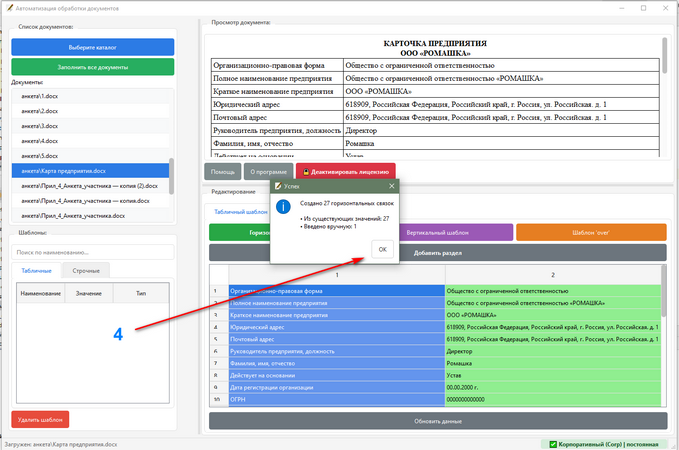Image resolution: width=679 pixels, height=450 pixels.
Task: Close the Успех dialog with the X
Action: 391,186
